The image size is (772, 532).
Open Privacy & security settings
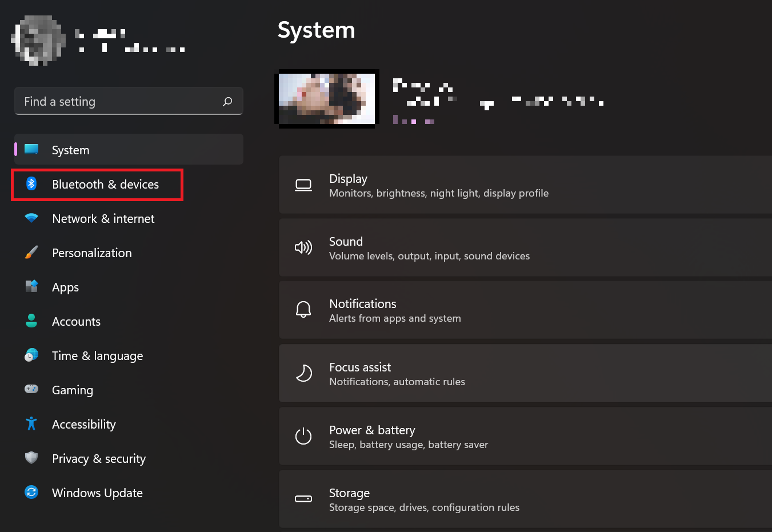coord(129,459)
